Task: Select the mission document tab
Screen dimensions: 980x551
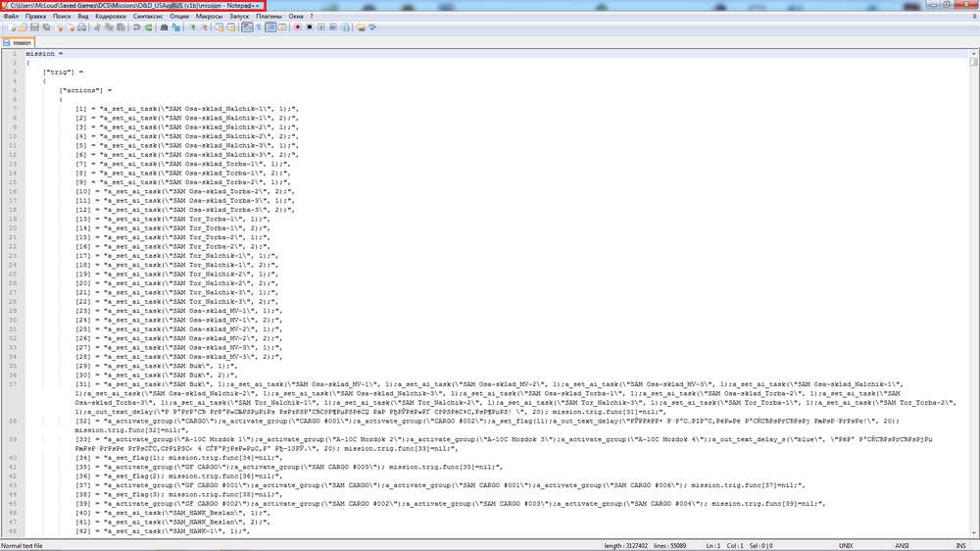Action: [x=18, y=42]
